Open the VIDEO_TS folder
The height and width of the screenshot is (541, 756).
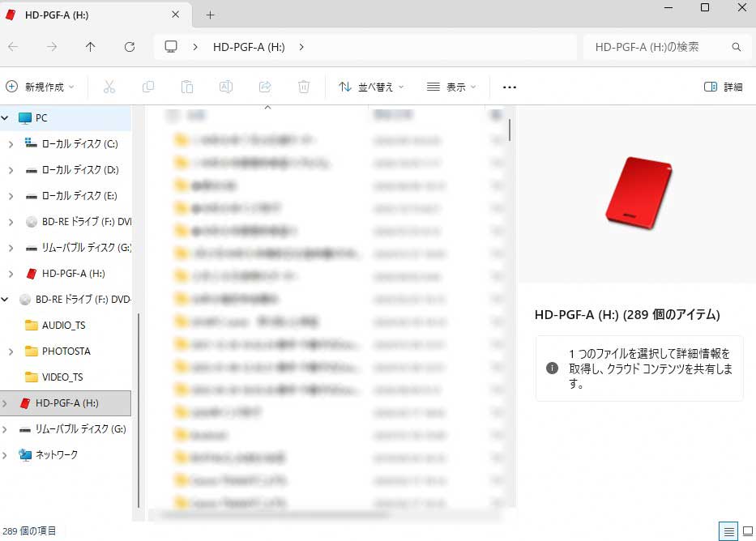tap(62, 377)
